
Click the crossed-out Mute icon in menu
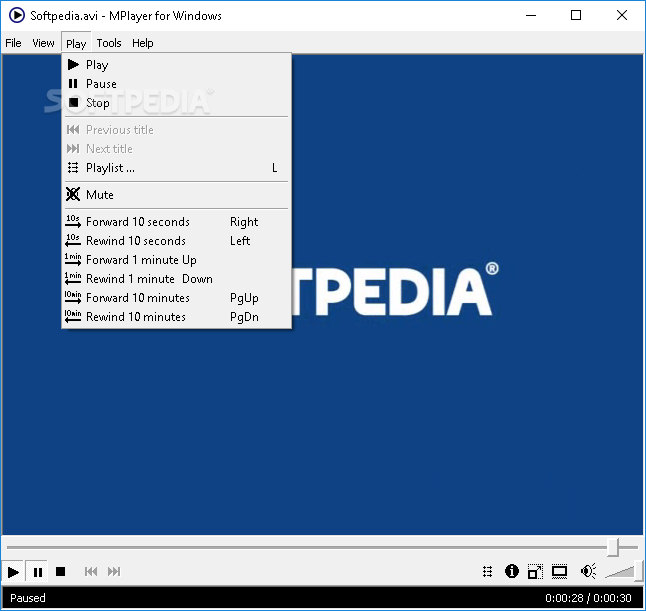[73, 194]
